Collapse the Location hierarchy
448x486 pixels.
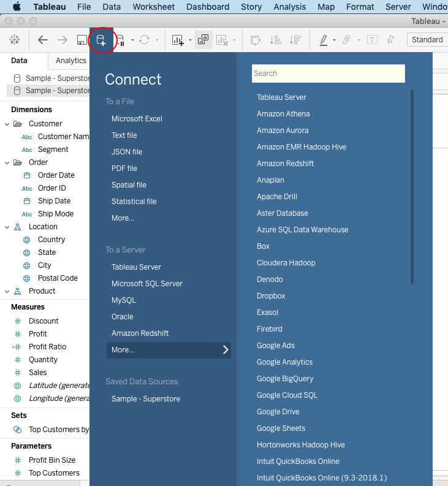point(7,227)
